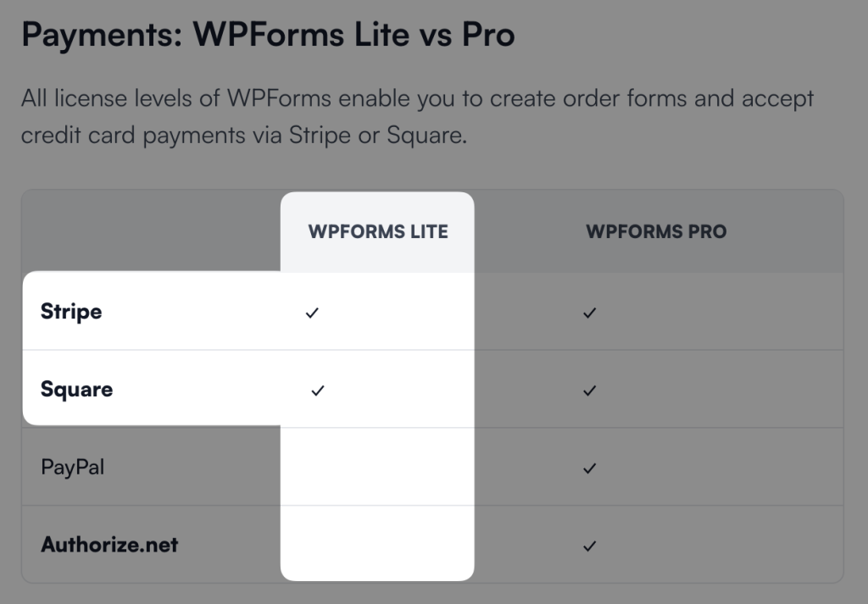Click the "Payments: WPForms Lite vs Pro" heading
The image size is (868, 604).
click(268, 35)
